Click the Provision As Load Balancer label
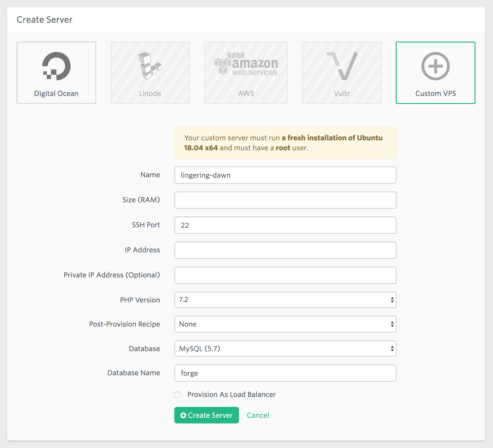 231,394
